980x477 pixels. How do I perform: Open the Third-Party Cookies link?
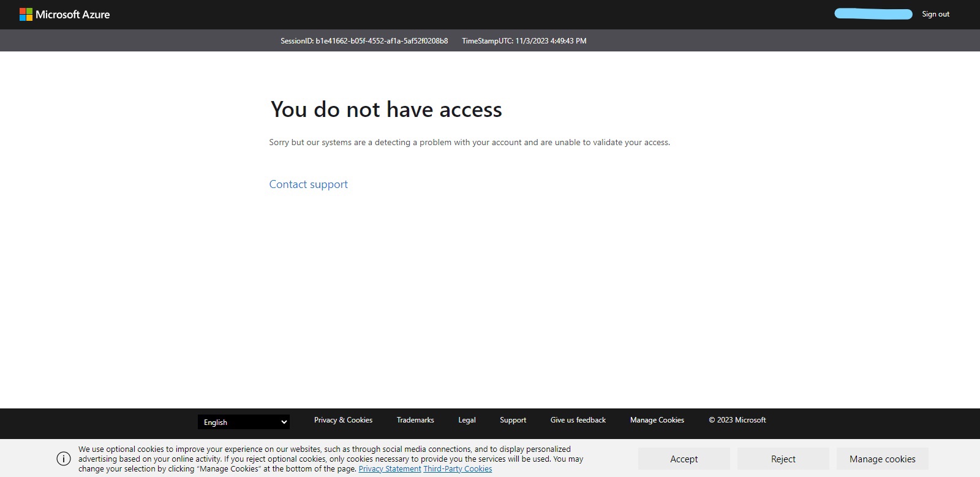point(458,469)
